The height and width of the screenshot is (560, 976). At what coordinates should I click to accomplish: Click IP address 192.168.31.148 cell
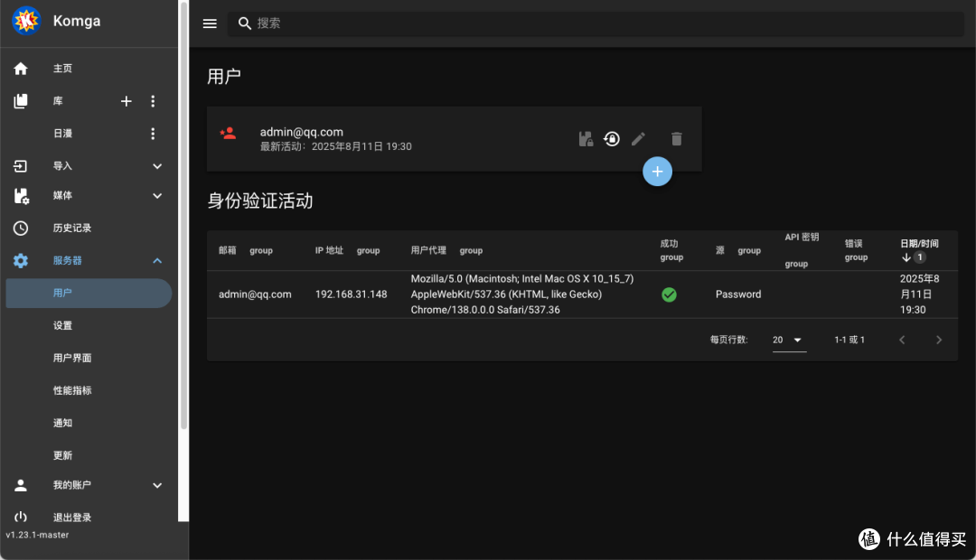[351, 294]
